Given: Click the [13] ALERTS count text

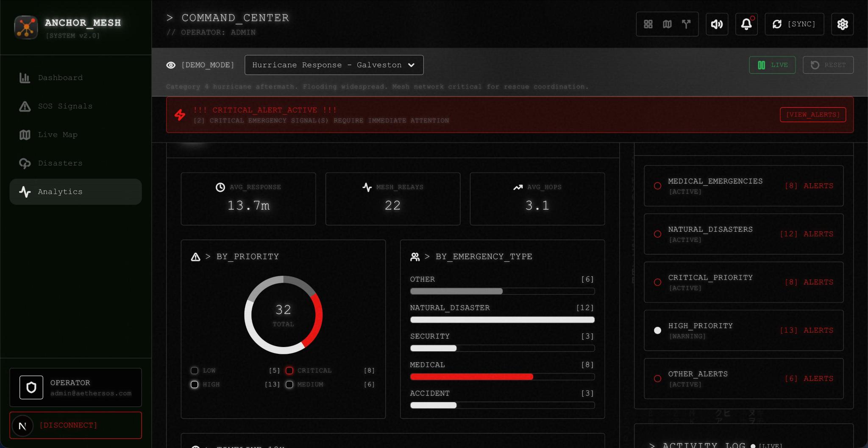Looking at the screenshot, I should pyautogui.click(x=807, y=330).
